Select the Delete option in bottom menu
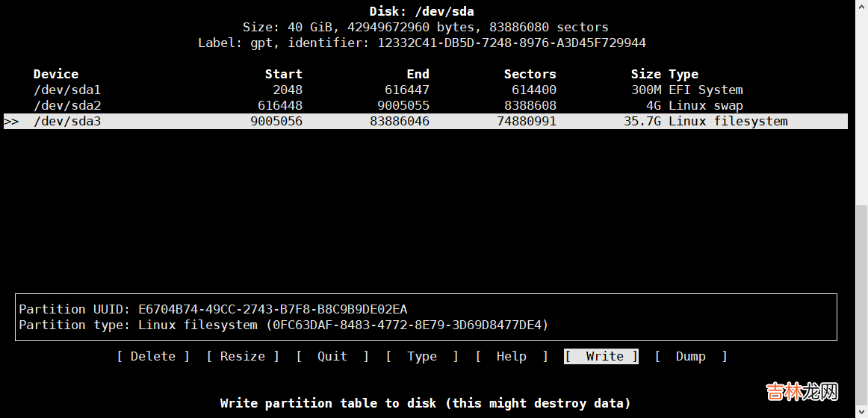 [x=153, y=357]
